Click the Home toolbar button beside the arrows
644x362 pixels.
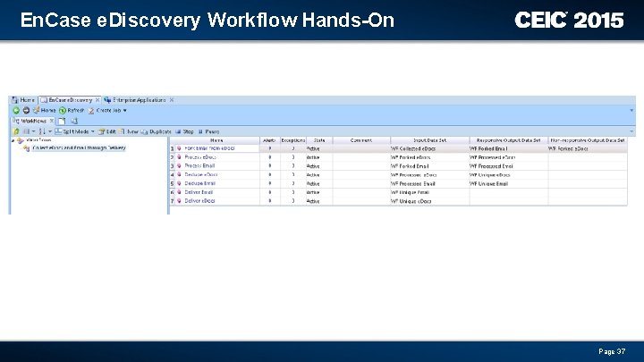tap(44, 111)
